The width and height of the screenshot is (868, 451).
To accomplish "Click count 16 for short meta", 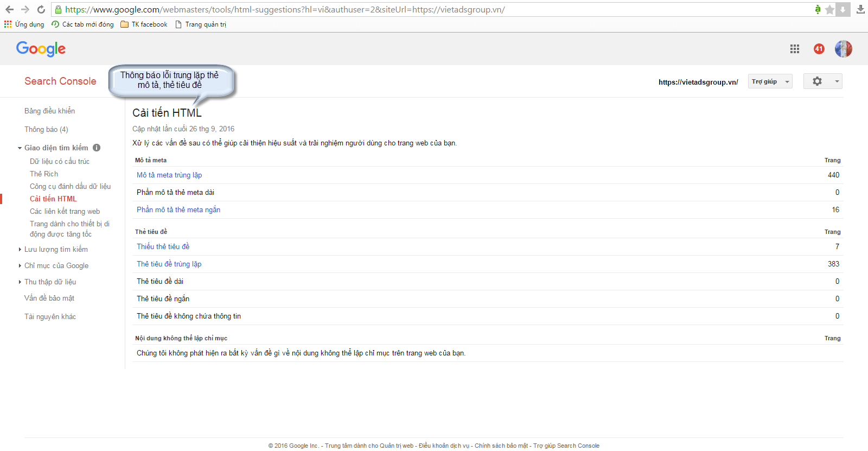I will click(x=835, y=209).
